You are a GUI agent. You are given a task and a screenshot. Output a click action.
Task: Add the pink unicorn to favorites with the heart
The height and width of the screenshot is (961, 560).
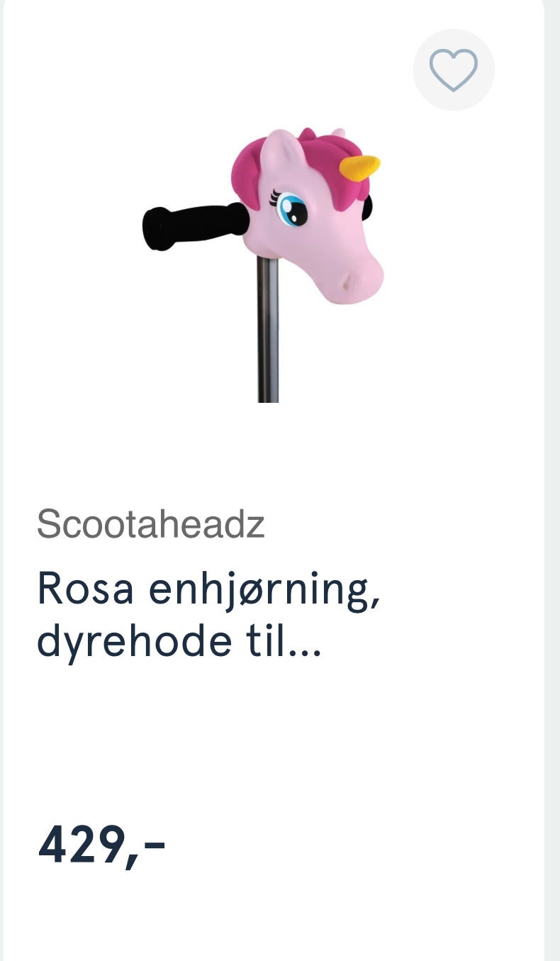coord(454,70)
